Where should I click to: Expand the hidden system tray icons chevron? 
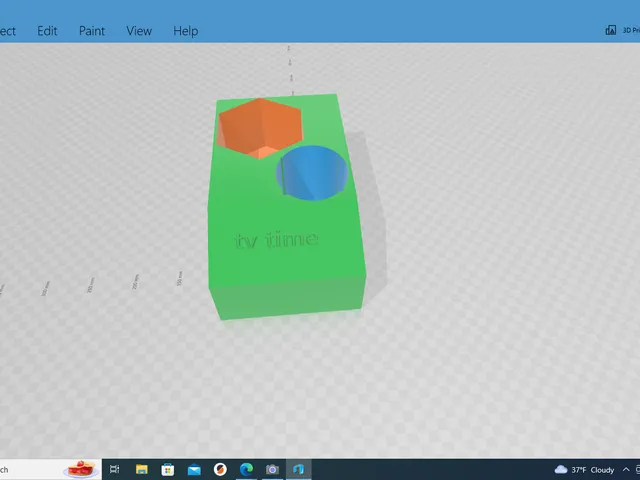(x=626, y=470)
